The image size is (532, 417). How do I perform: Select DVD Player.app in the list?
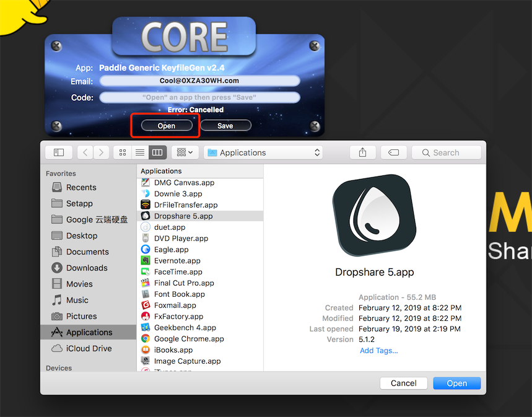200,239
